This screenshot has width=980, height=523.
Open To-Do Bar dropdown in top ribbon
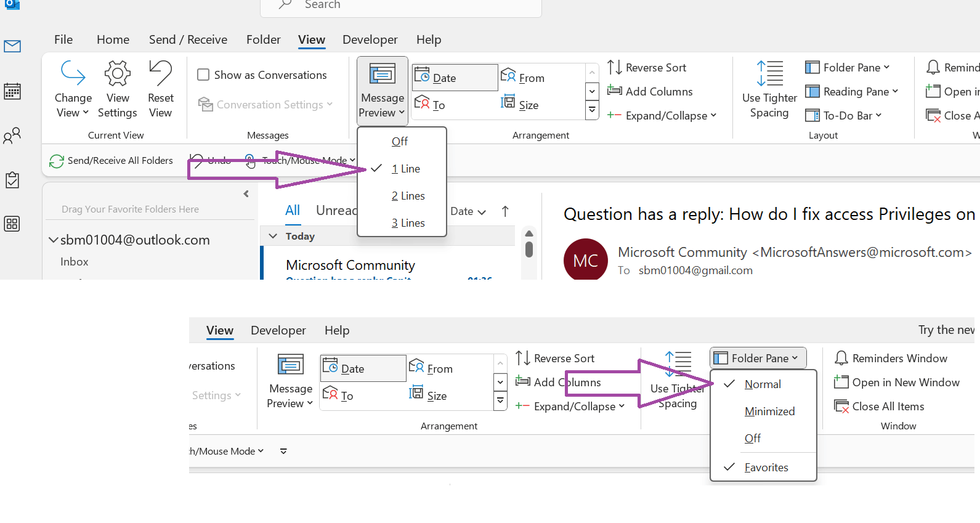[x=844, y=115]
